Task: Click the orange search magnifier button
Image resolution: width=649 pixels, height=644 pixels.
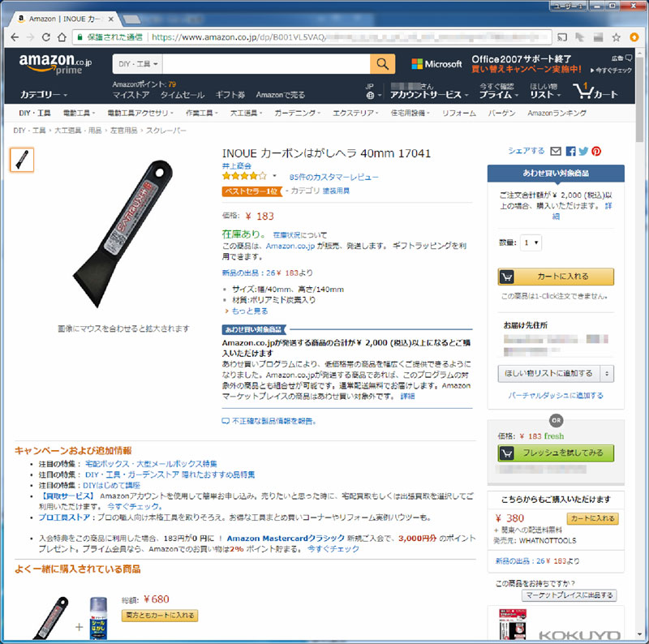Action: click(382, 64)
